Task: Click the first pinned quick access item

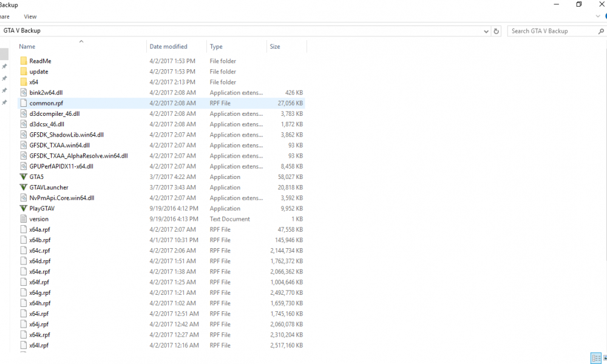Action: pos(4,66)
